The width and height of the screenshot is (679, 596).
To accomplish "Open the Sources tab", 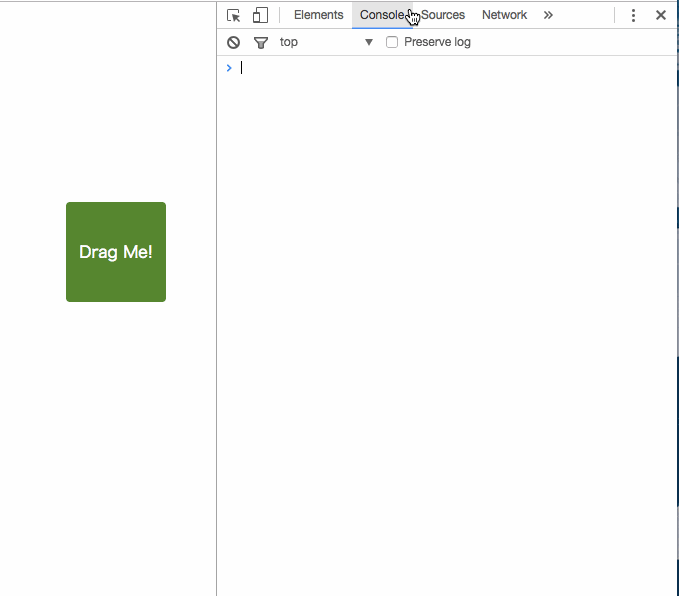I will point(443,15).
